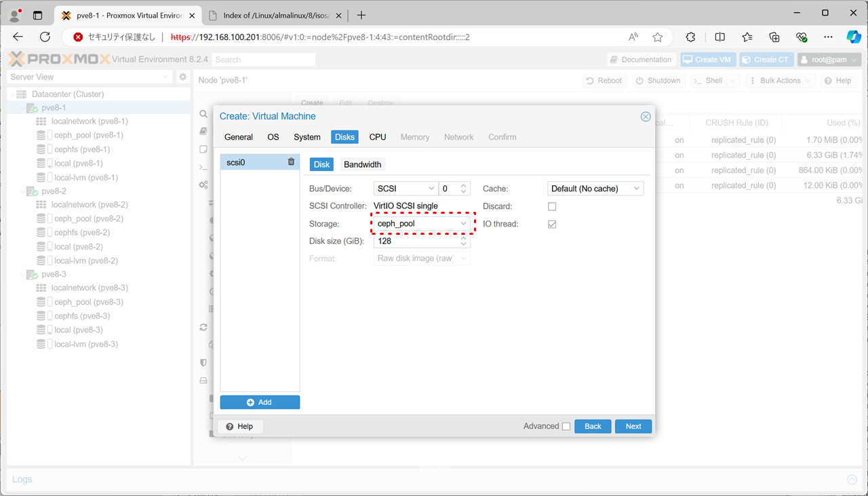Delete the scsi0 disk with trash icon

[291, 162]
